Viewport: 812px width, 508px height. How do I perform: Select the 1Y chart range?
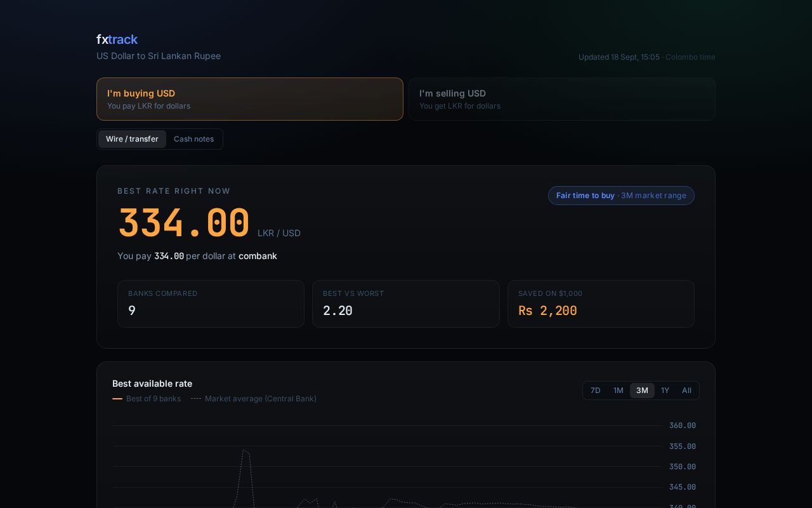(665, 391)
